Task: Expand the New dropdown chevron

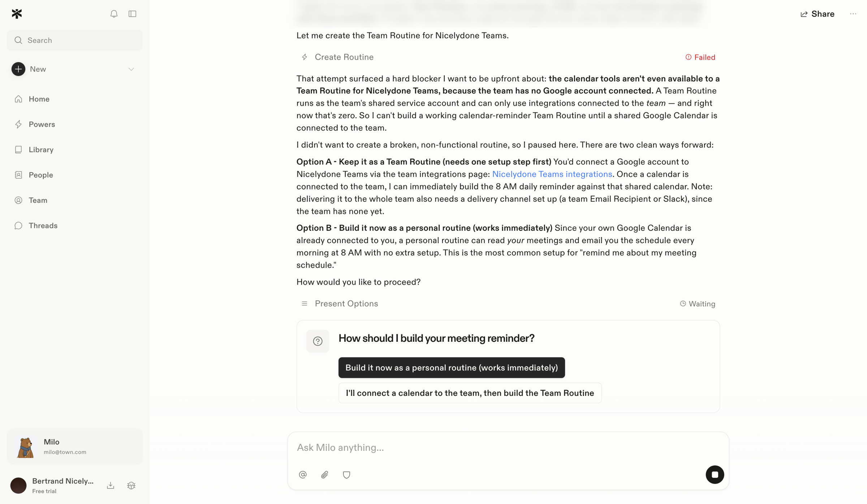Action: click(131, 69)
